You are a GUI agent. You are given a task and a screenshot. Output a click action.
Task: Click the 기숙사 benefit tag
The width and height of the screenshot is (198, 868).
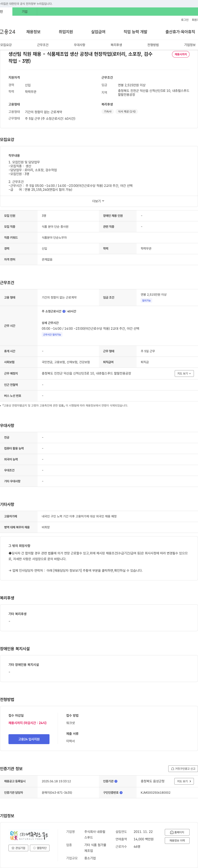108,111
